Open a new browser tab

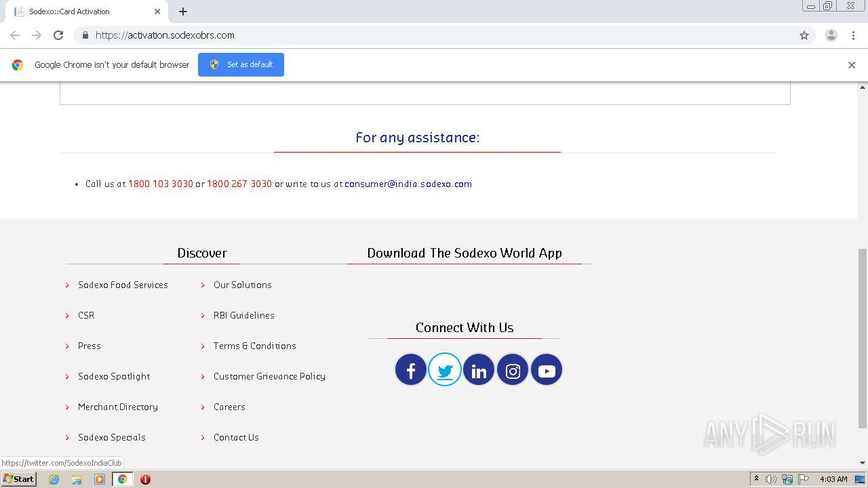click(x=183, y=12)
